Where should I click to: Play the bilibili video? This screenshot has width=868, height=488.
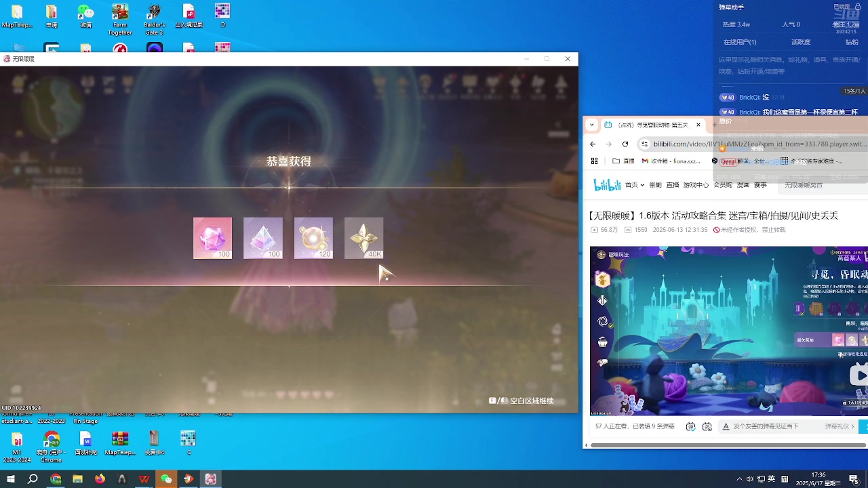click(x=859, y=375)
